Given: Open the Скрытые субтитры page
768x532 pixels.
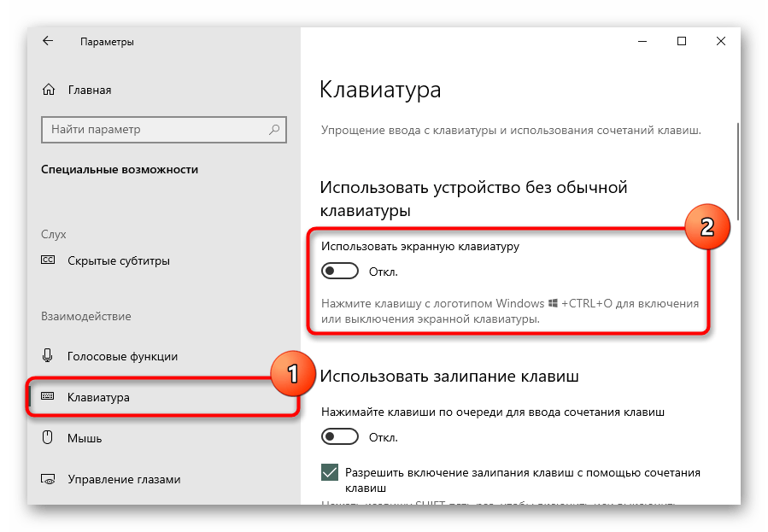Looking at the screenshot, I should click(x=118, y=260).
